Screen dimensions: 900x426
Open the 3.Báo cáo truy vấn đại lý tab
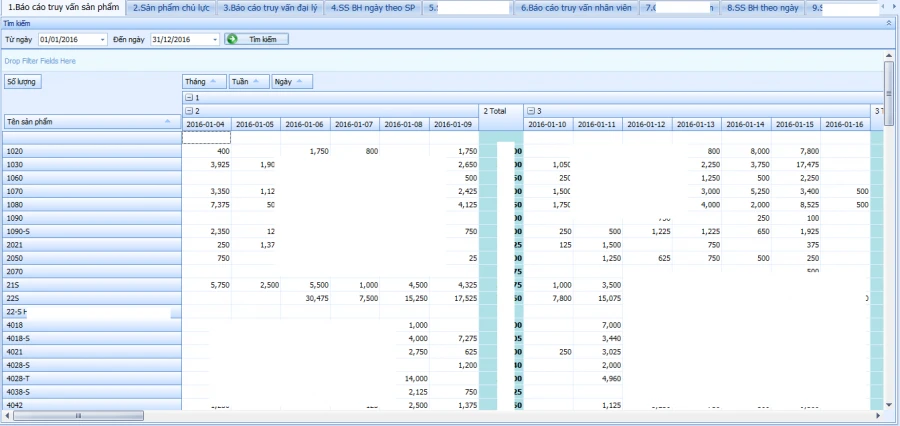point(270,8)
